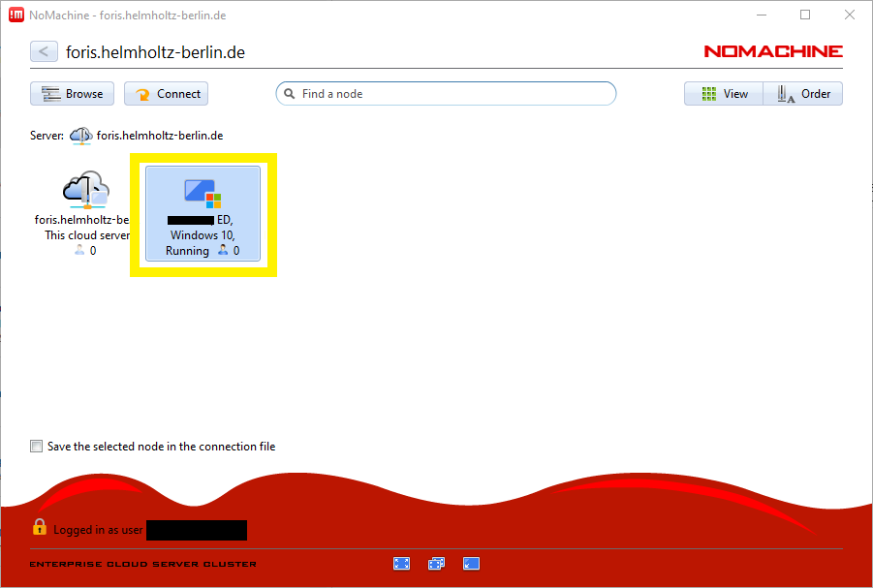873x588 pixels.
Task: Enable saving selected node in connection file
Action: click(36, 446)
